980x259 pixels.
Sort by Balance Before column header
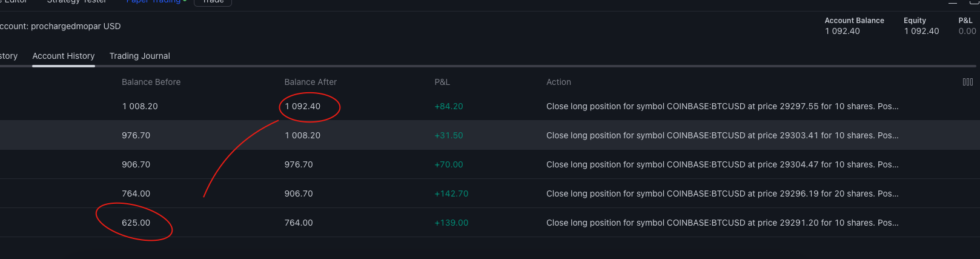[x=151, y=82]
